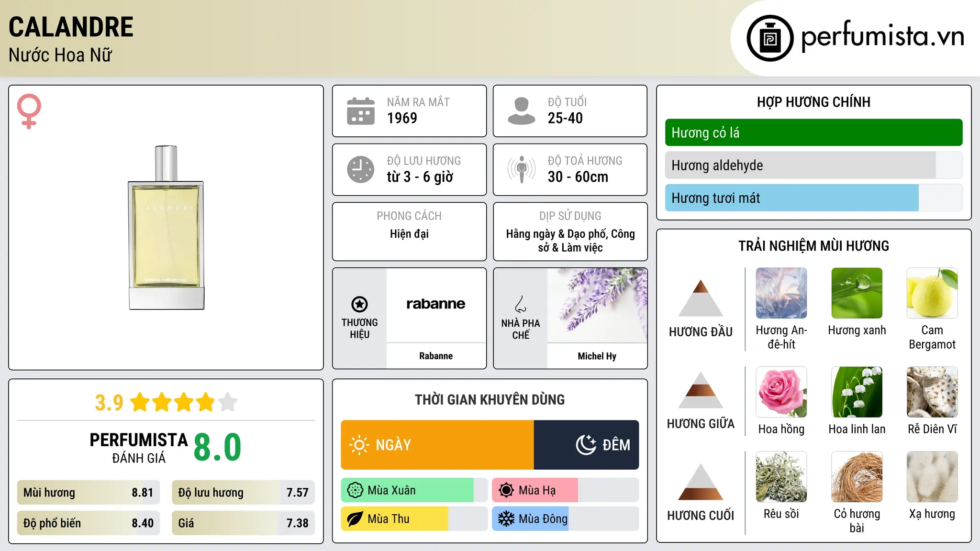The image size is (980, 551).
Task: Click the top-note pyramid icon above Hương đầu
Action: (x=701, y=298)
